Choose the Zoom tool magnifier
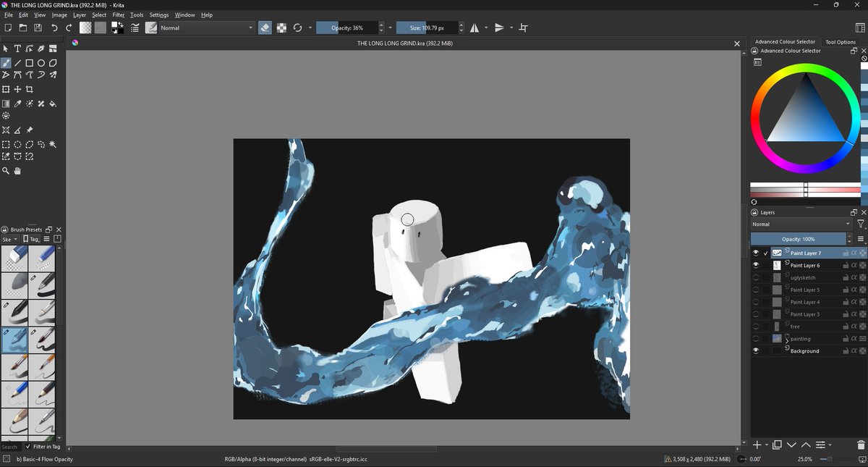The width and height of the screenshot is (868, 467). (x=6, y=171)
